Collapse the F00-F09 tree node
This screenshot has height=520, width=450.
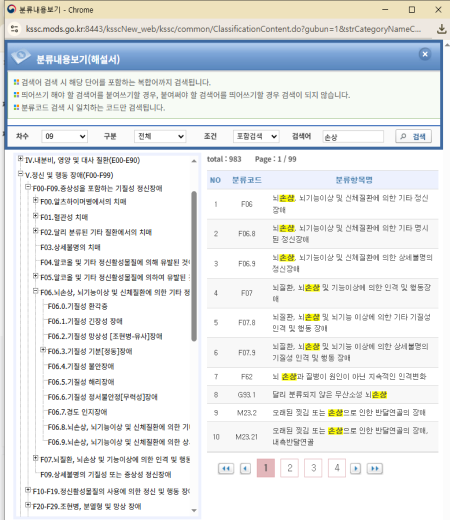[28, 187]
